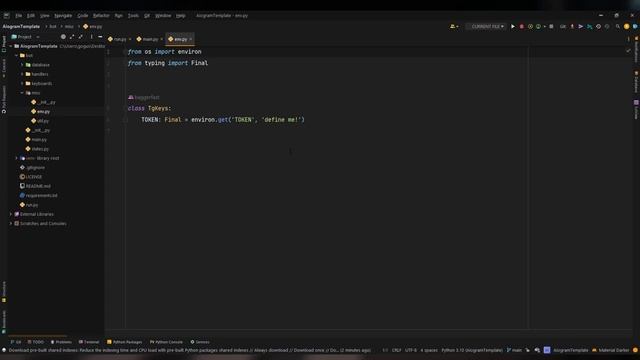The image size is (640, 360).
Task: Open the SciView tool window
Action: click(x=636, y=109)
